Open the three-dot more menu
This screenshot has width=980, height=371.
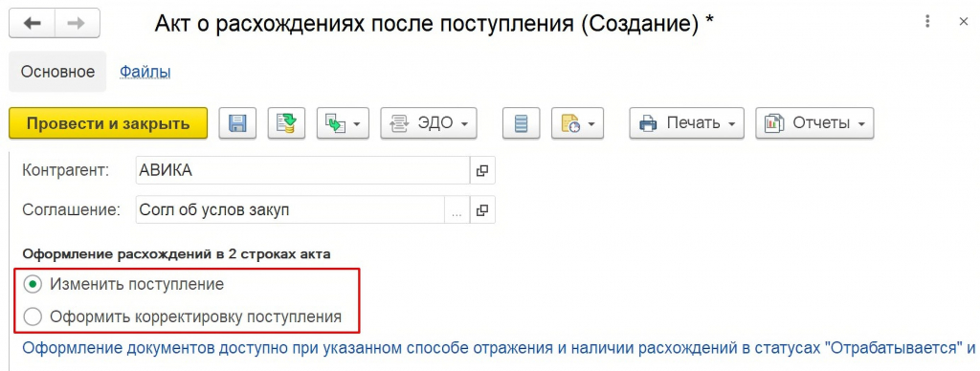pos(927,22)
